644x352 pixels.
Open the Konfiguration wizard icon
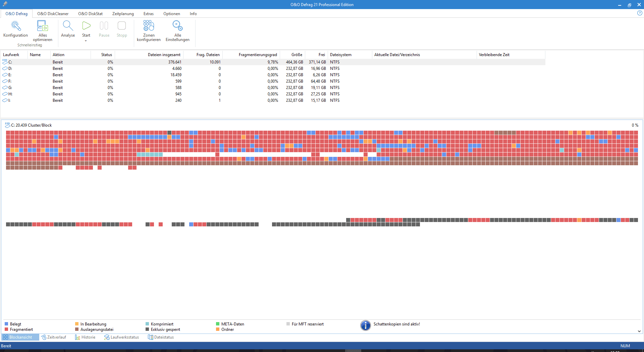point(15,26)
